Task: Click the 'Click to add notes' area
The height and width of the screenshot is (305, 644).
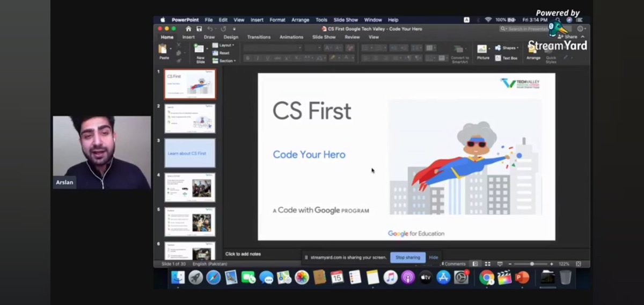Action: pos(243,254)
